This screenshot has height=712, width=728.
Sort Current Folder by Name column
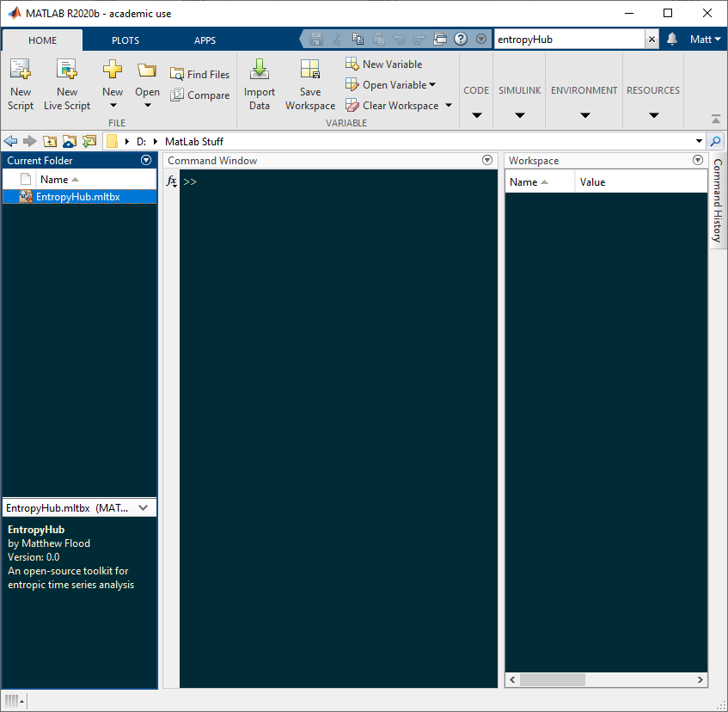pyautogui.click(x=95, y=179)
